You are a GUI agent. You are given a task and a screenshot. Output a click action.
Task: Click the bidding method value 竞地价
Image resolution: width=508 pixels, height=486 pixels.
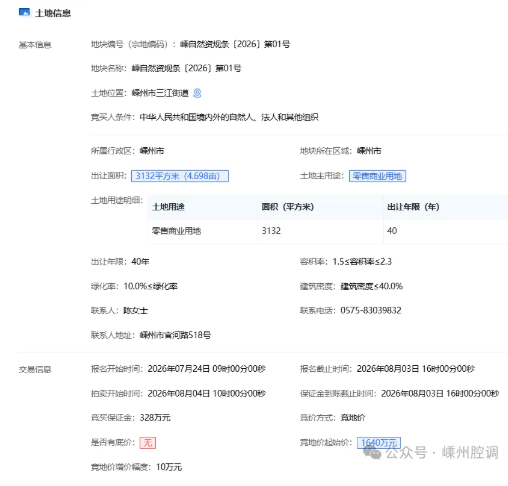[353, 418]
